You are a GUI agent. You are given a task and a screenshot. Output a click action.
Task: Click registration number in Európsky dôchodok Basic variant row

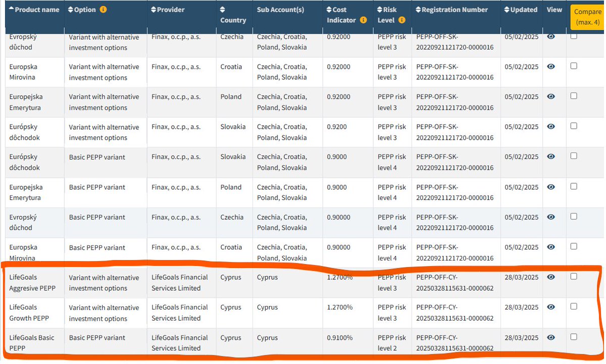tap(455, 162)
